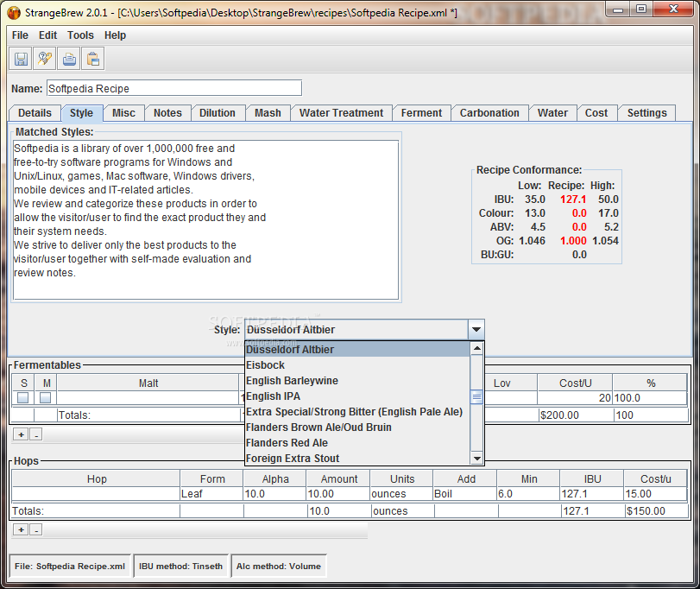Open the Carbonation tab

click(x=489, y=113)
